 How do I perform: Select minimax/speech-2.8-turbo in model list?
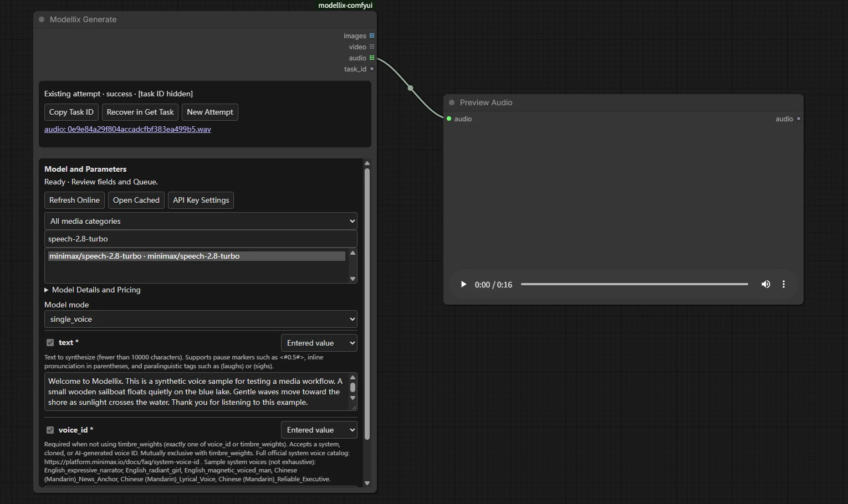tap(197, 256)
